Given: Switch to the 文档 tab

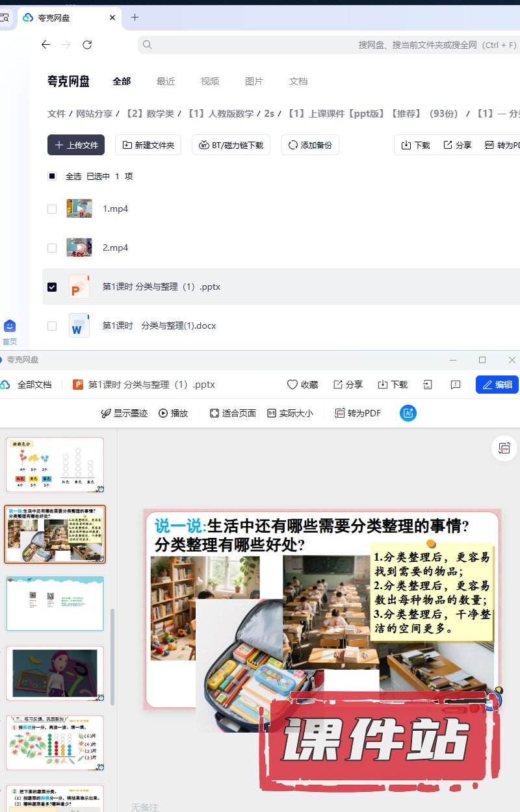Looking at the screenshot, I should (298, 81).
